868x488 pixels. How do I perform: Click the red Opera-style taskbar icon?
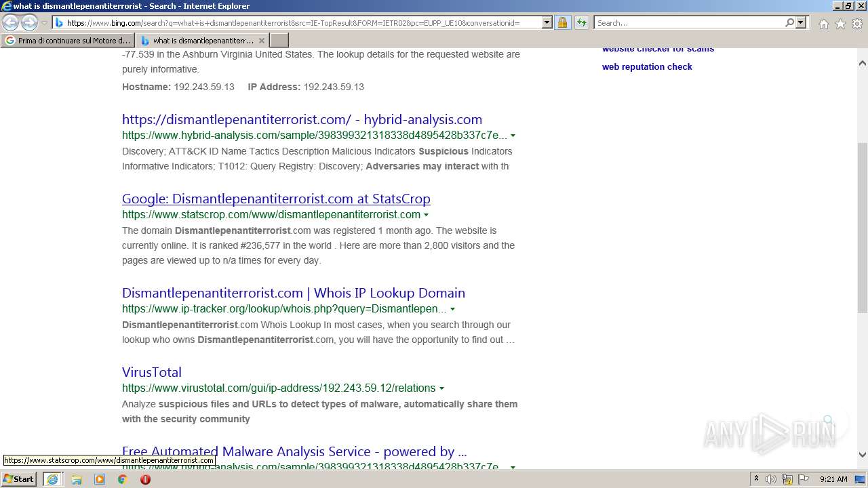coord(145,479)
